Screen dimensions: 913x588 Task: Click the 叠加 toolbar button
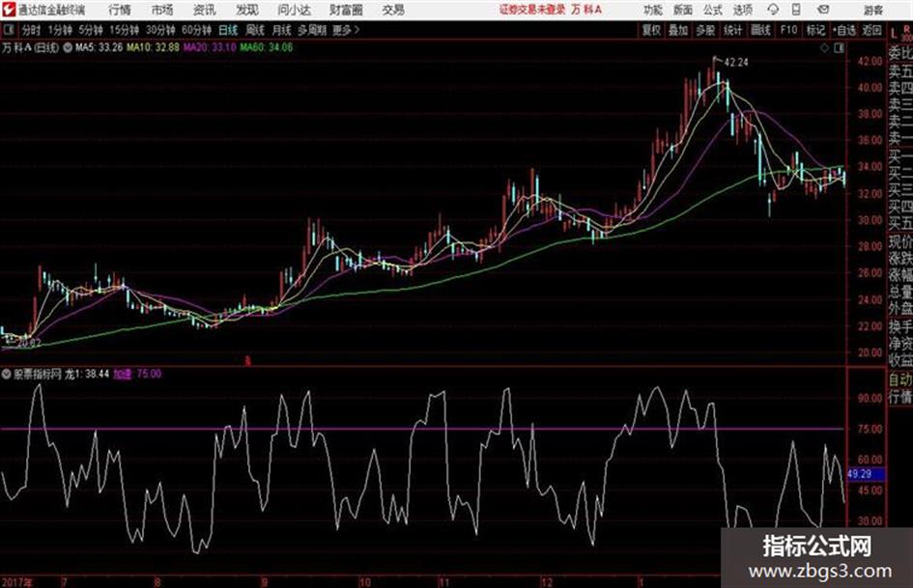click(x=678, y=30)
